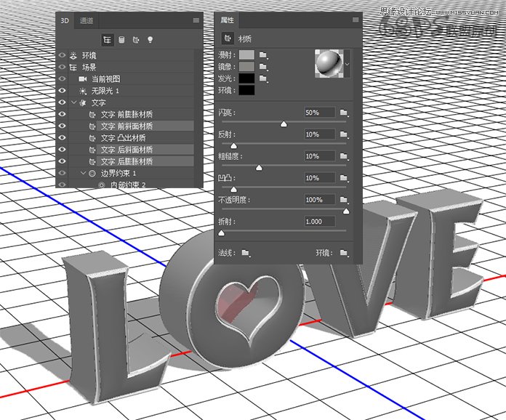
Task: Filter 3D panel by lights
Action: pyautogui.click(x=150, y=40)
